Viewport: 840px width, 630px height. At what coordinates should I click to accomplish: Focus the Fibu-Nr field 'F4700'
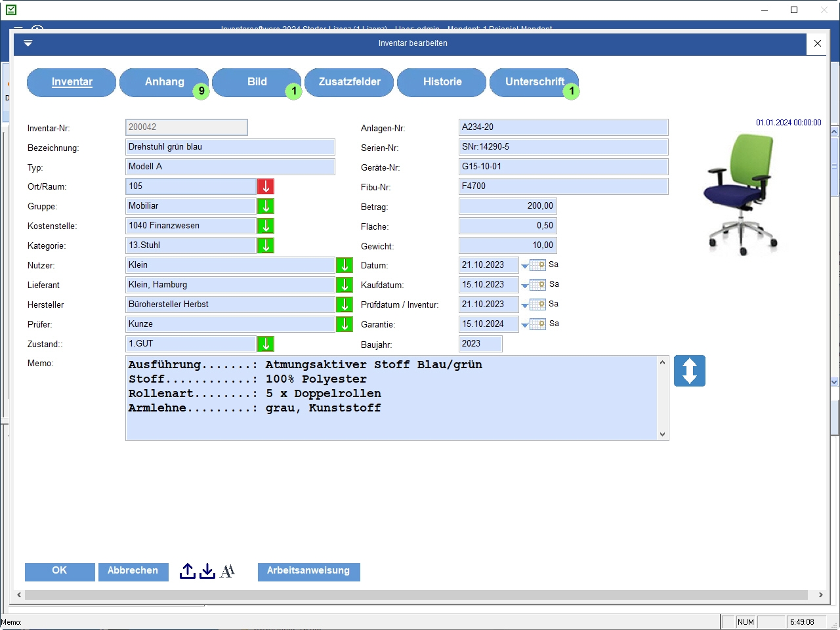563,186
